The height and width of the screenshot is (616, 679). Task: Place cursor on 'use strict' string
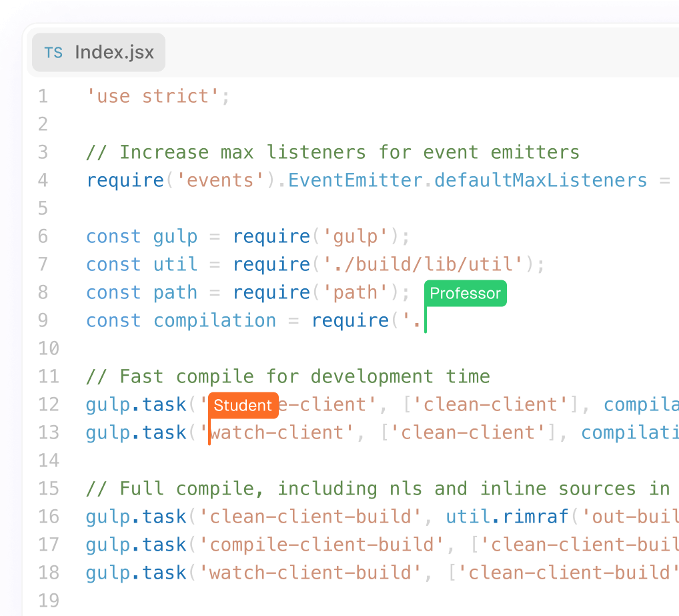click(153, 97)
